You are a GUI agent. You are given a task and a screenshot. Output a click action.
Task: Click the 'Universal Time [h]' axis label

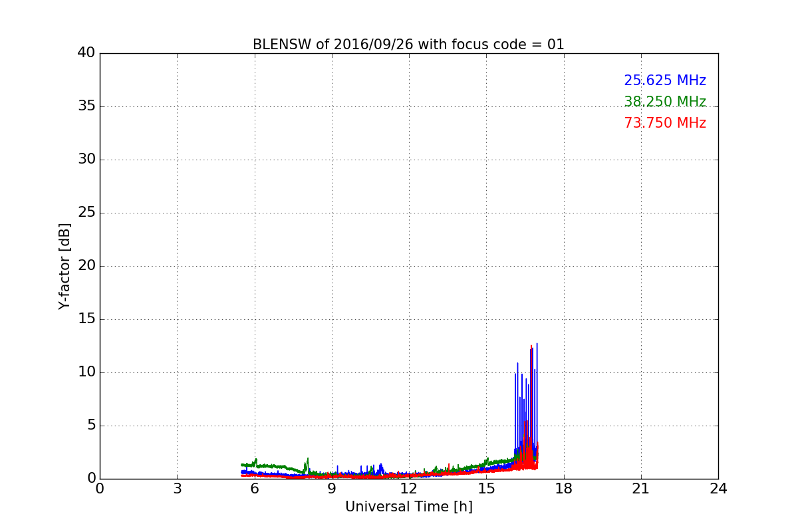pos(409,507)
